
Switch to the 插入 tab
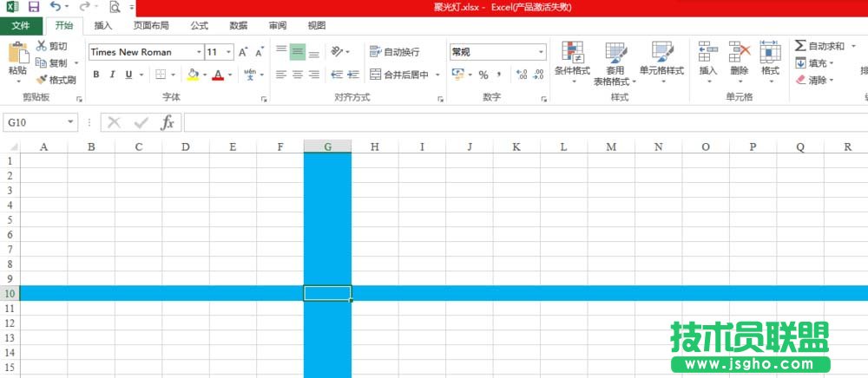103,25
